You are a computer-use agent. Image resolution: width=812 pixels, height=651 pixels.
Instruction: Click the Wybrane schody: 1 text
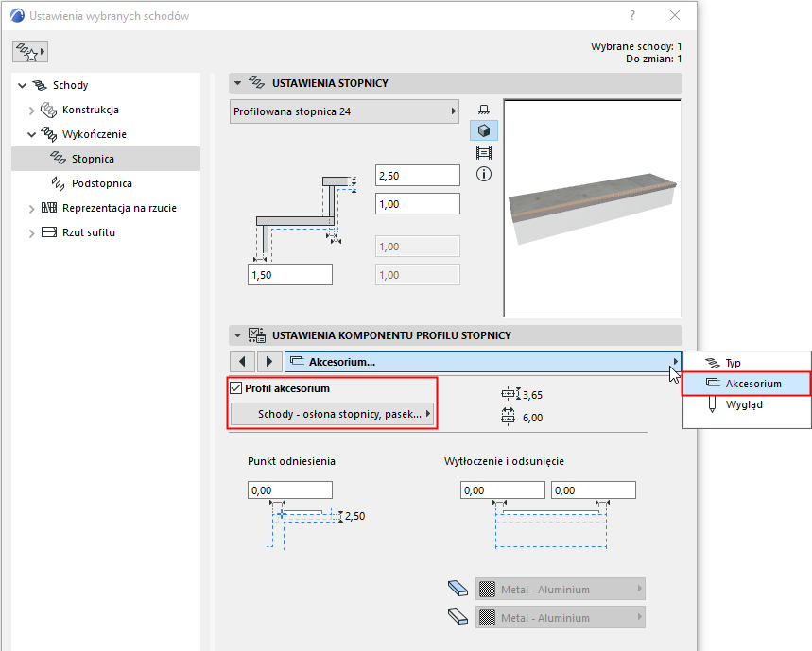point(636,46)
